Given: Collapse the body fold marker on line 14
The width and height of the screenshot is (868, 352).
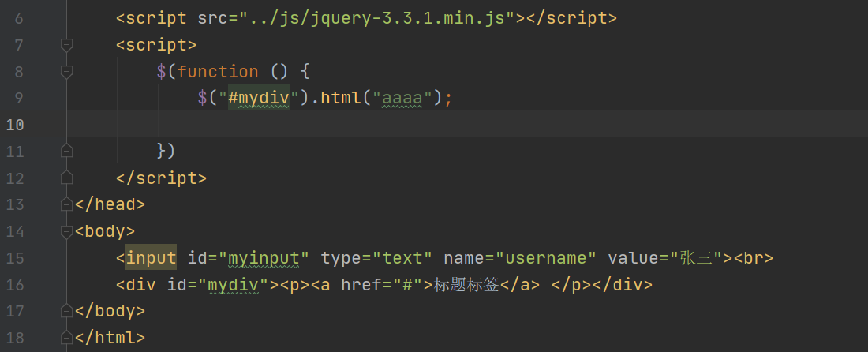Looking at the screenshot, I should click(x=66, y=230).
